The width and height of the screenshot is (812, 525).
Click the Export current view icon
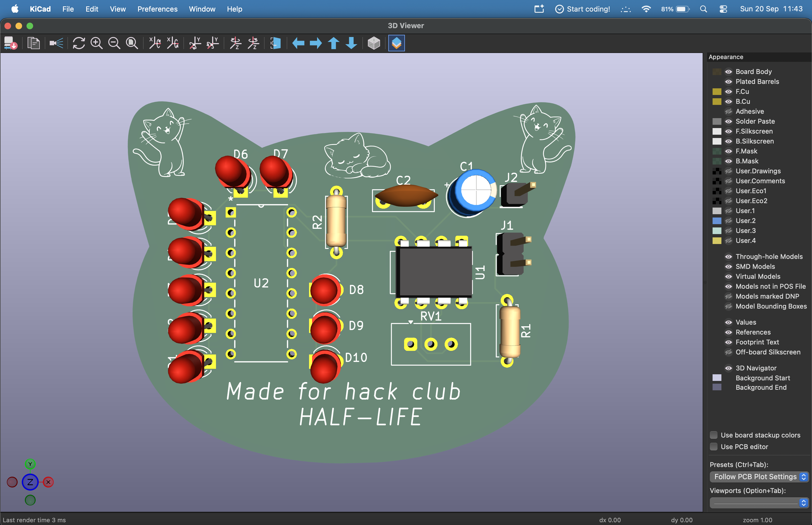pos(10,43)
